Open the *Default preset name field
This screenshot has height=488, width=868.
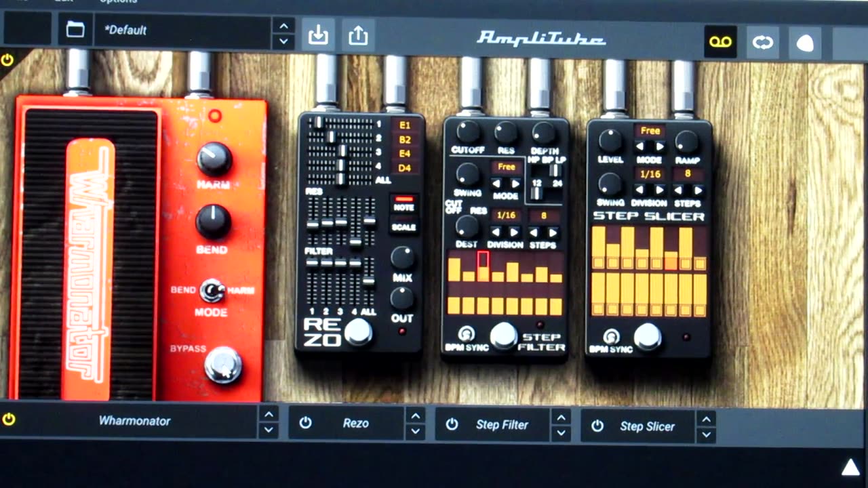click(183, 30)
